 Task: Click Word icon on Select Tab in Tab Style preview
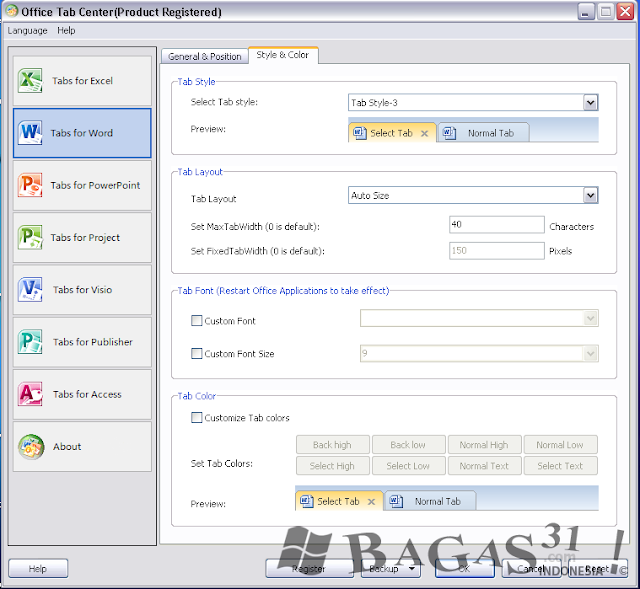360,133
